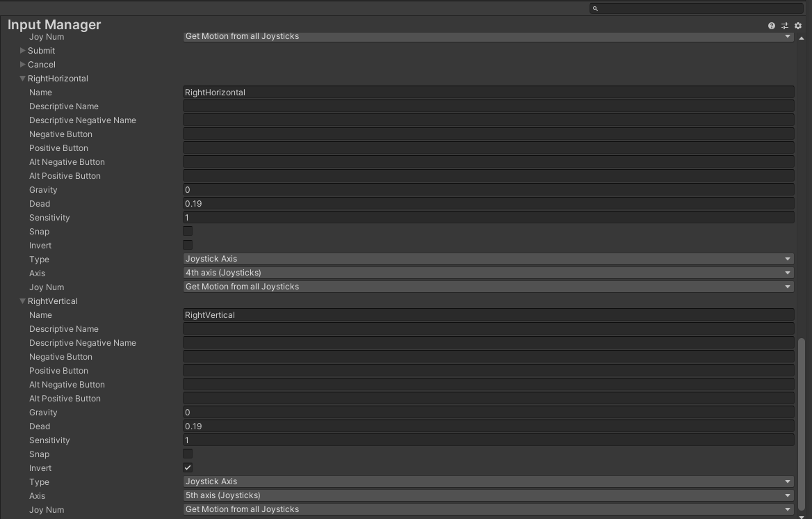Click the search magnifier icon
This screenshot has height=519, width=812.
tap(595, 8)
